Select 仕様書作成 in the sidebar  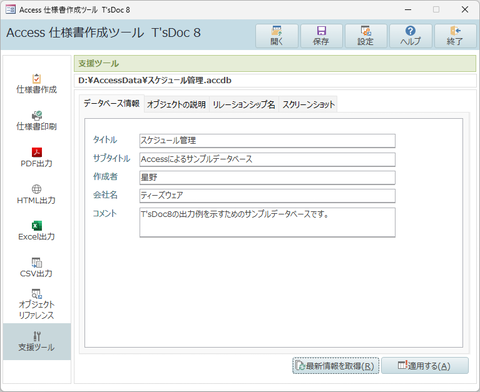click(x=37, y=84)
